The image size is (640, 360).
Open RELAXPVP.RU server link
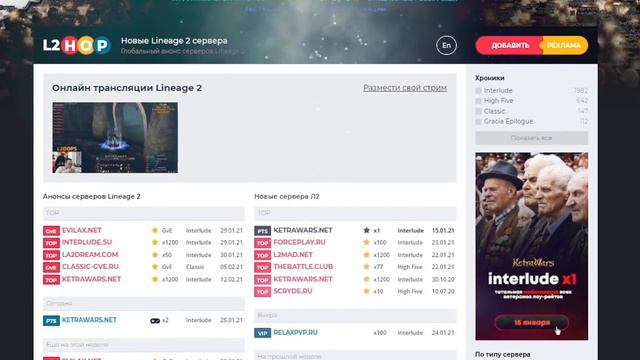point(296,333)
